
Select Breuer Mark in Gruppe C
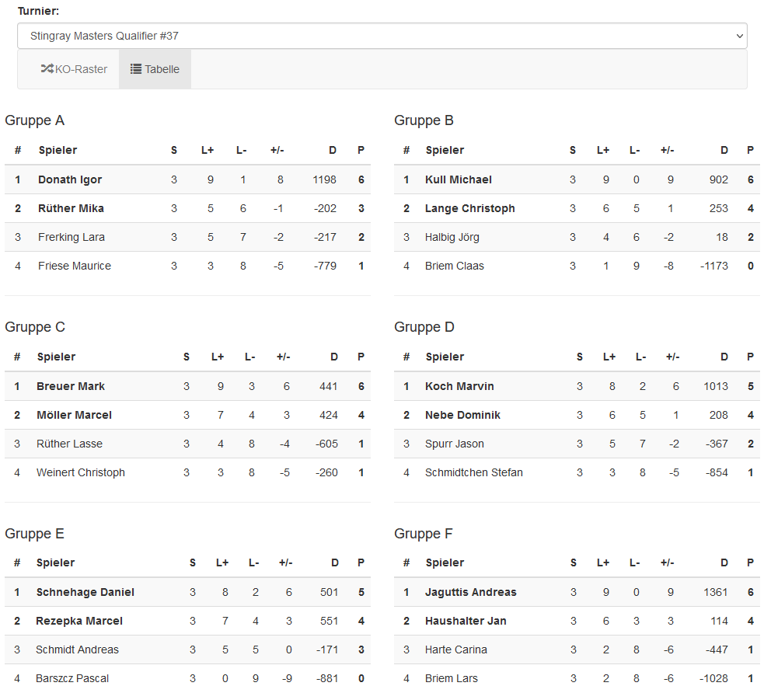[x=71, y=386]
